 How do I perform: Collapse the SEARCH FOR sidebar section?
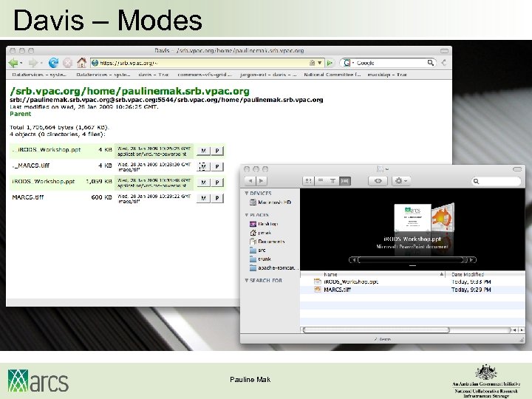pos(247,280)
